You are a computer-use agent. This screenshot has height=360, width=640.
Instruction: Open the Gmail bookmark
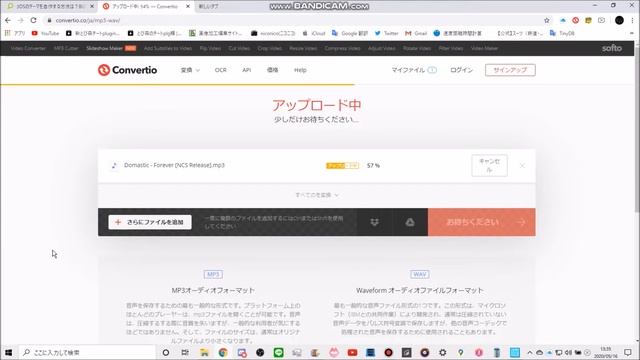coord(416,33)
